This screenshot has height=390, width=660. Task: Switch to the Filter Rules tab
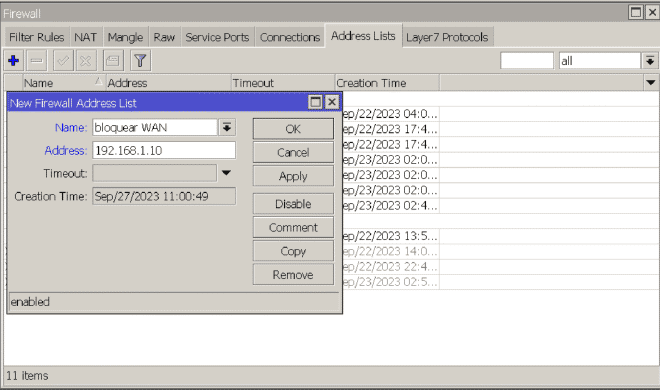click(37, 37)
